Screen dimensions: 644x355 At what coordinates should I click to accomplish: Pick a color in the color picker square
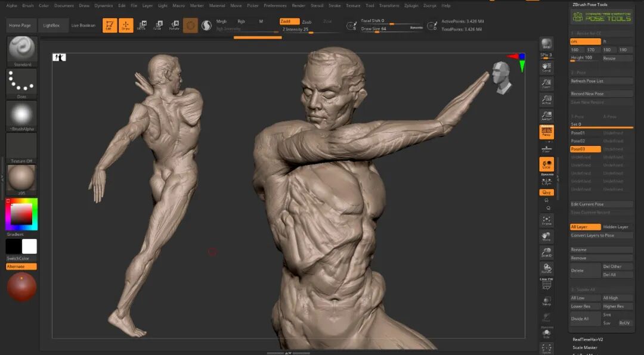pos(21,213)
